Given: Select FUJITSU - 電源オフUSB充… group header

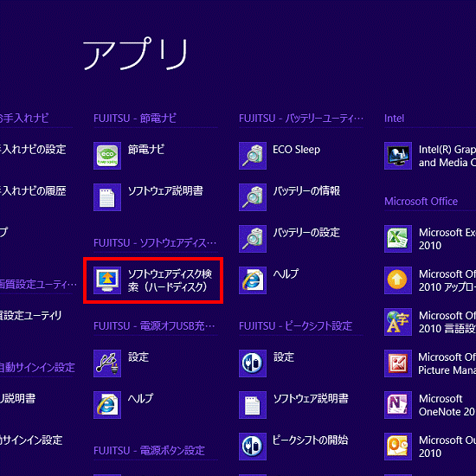Looking at the screenshot, I should pyautogui.click(x=154, y=326).
